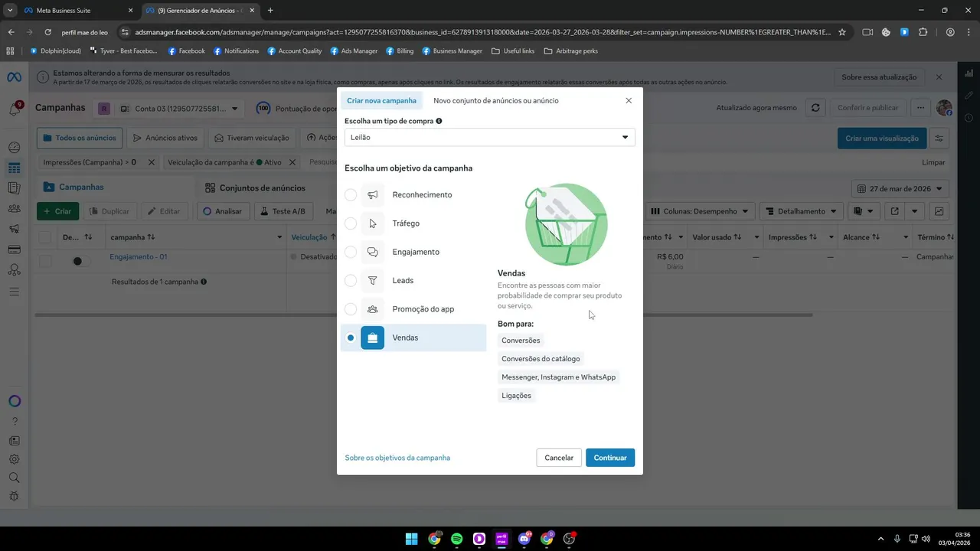The width and height of the screenshot is (980, 551).
Task: Select Engajamento objective radio button
Action: pos(351,252)
